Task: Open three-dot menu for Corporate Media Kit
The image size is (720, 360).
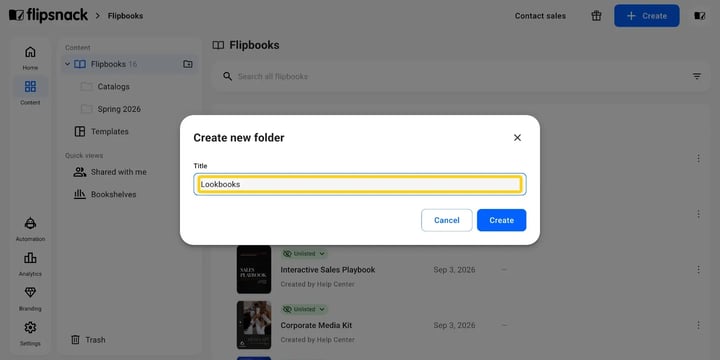Action: [x=698, y=325]
